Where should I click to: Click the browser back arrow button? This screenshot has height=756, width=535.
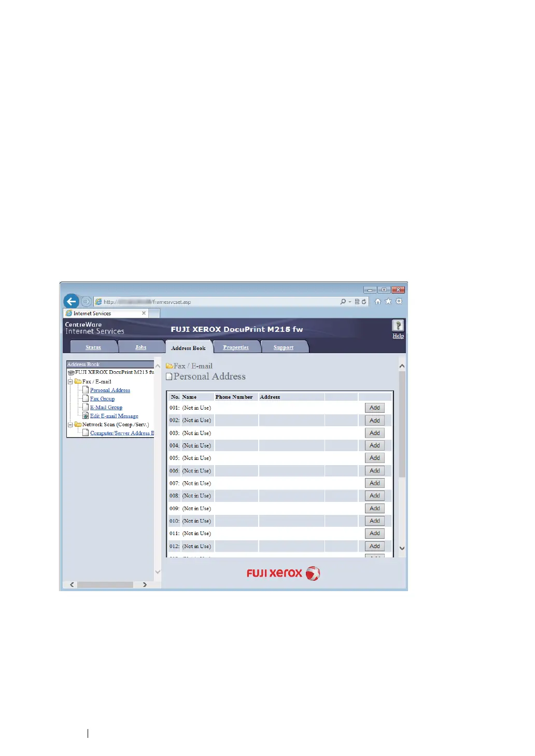coord(72,301)
